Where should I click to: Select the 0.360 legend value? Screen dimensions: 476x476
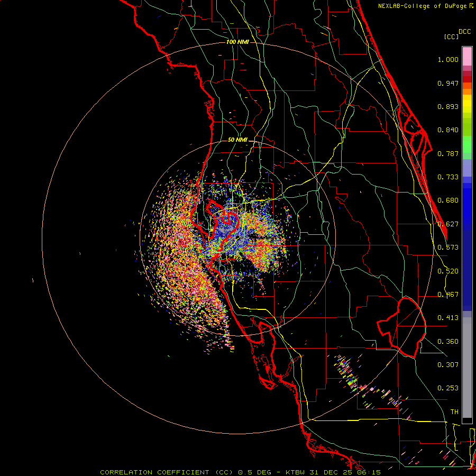(x=448, y=342)
